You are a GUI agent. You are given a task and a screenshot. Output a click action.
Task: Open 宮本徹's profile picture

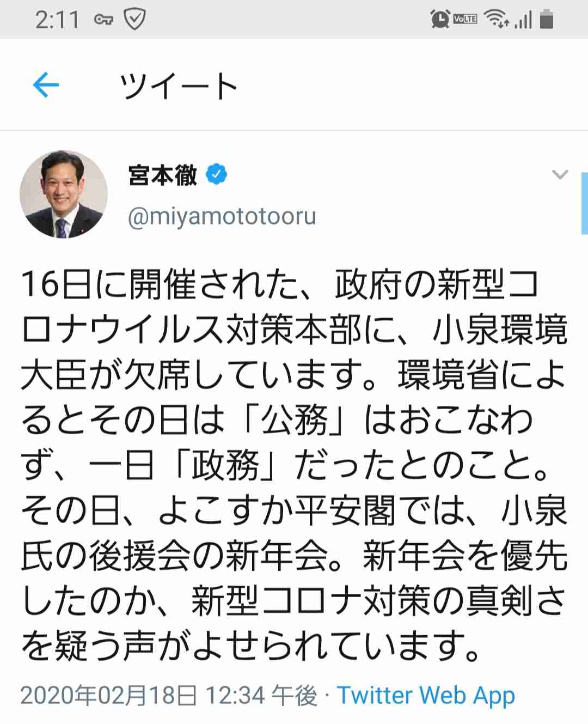[x=63, y=194]
